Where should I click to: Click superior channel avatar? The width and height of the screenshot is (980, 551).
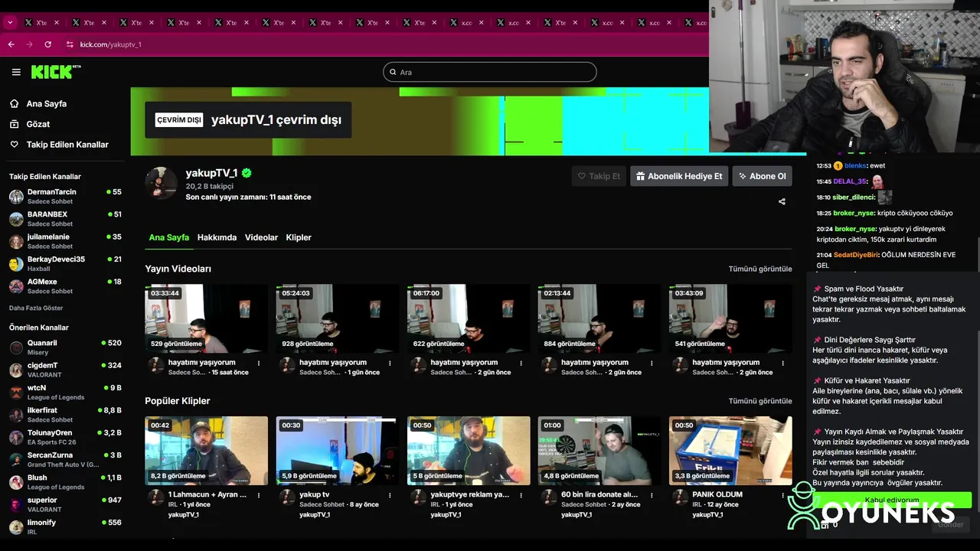click(x=16, y=504)
